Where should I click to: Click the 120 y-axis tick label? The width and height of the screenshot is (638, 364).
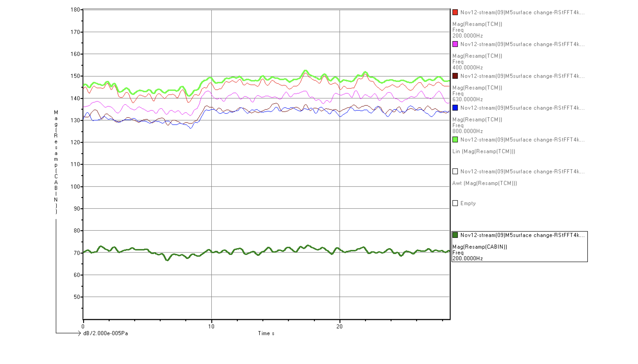pyautogui.click(x=75, y=142)
